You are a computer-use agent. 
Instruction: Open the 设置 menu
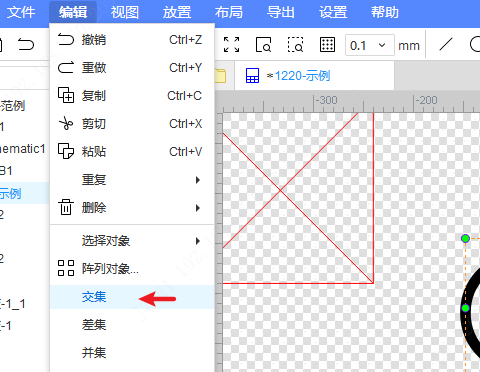(333, 12)
